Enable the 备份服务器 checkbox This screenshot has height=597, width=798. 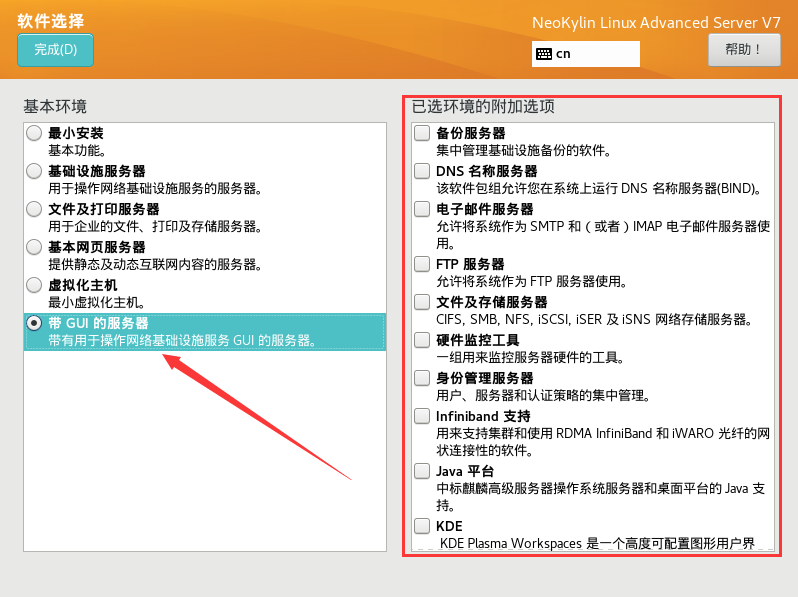[x=423, y=133]
